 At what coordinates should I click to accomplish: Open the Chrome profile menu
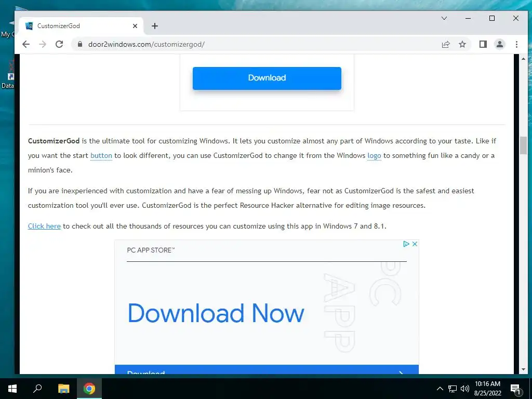tap(500, 44)
